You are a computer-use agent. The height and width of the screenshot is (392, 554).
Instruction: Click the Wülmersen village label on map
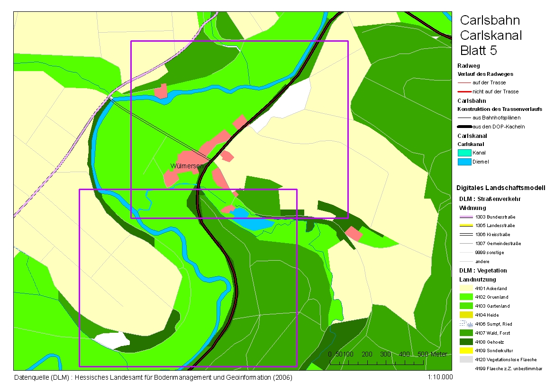coord(187,166)
